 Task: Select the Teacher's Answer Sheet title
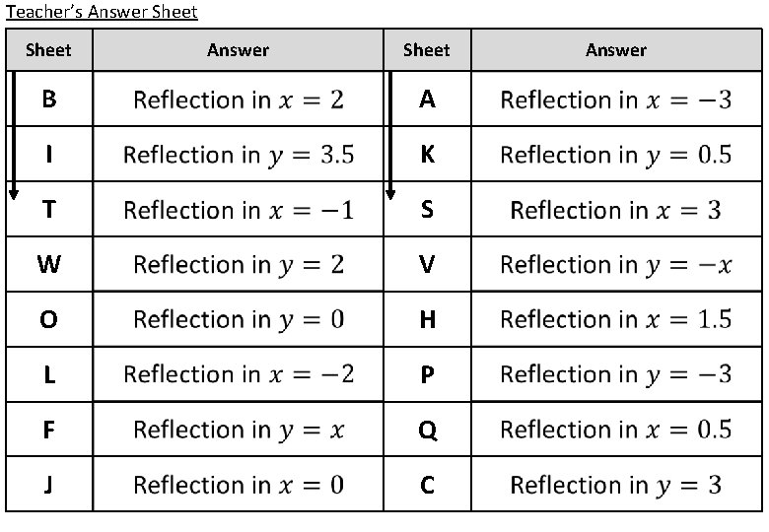pyautogui.click(x=102, y=12)
